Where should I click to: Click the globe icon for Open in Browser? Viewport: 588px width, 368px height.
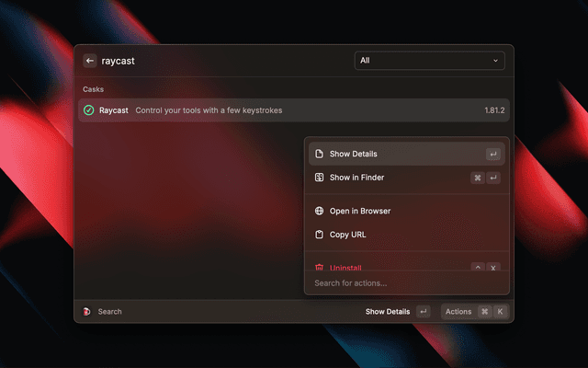click(319, 211)
